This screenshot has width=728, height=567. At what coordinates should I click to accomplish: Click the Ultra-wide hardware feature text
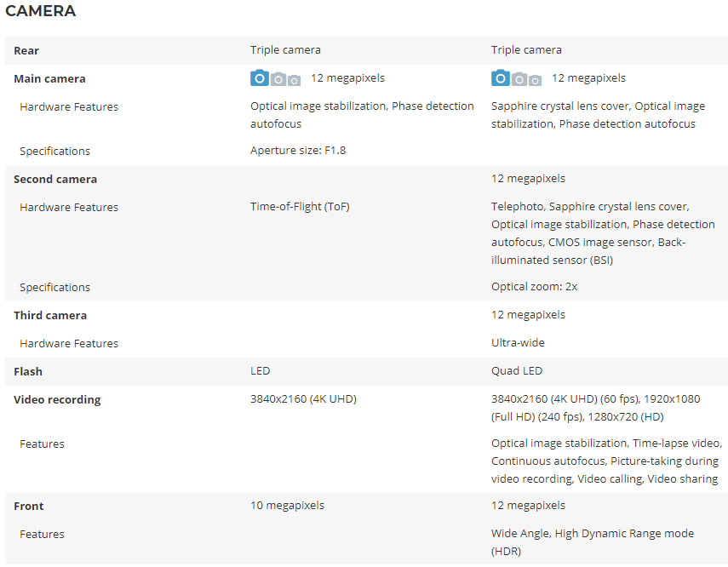tap(519, 343)
